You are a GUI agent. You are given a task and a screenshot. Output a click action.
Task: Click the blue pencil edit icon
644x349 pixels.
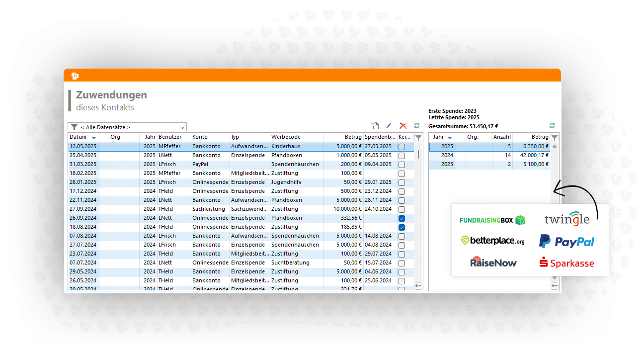tap(389, 126)
